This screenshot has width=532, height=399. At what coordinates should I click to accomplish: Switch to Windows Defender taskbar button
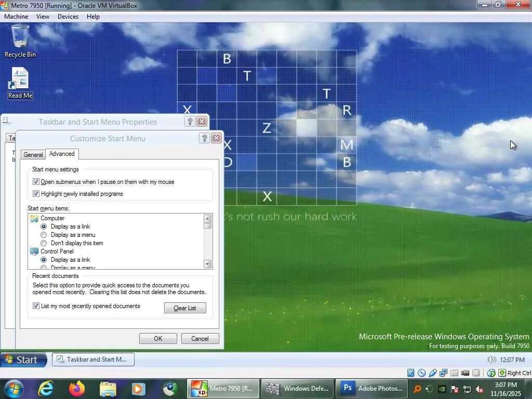[x=297, y=389]
